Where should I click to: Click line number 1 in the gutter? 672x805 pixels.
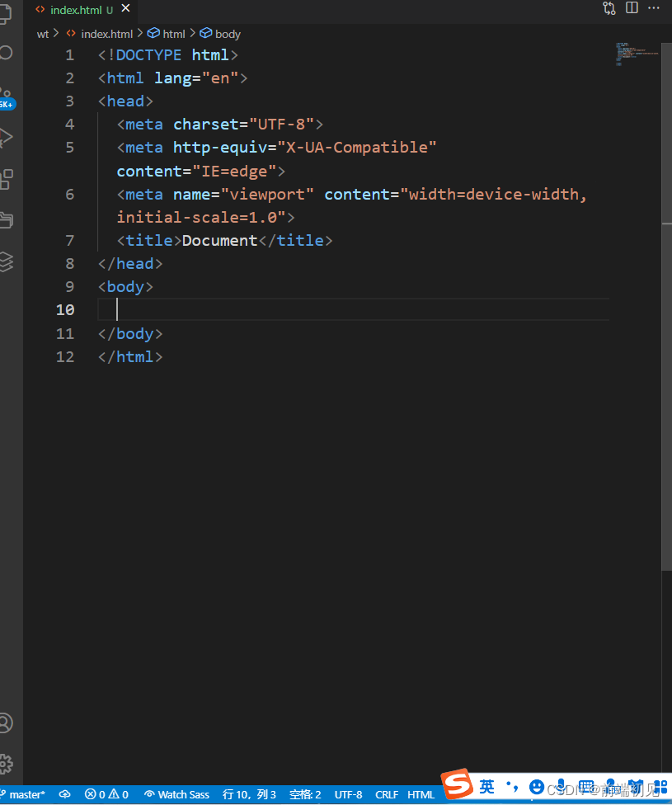[x=70, y=55]
